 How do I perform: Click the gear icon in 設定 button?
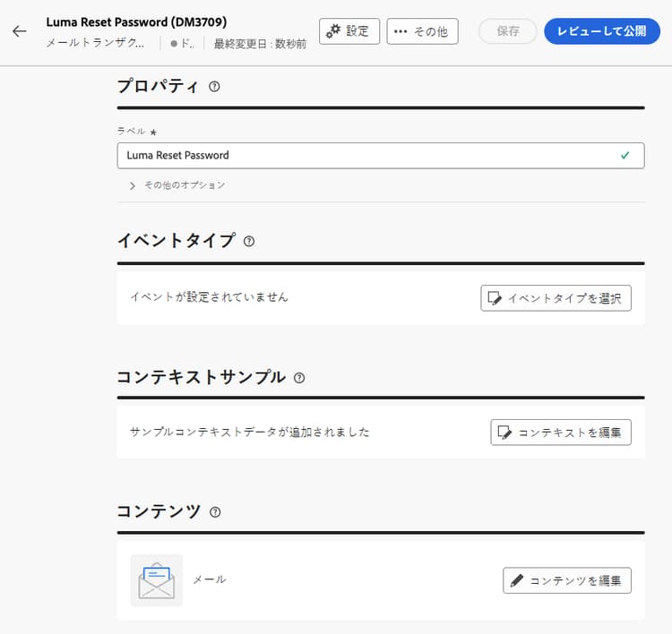[x=333, y=30]
